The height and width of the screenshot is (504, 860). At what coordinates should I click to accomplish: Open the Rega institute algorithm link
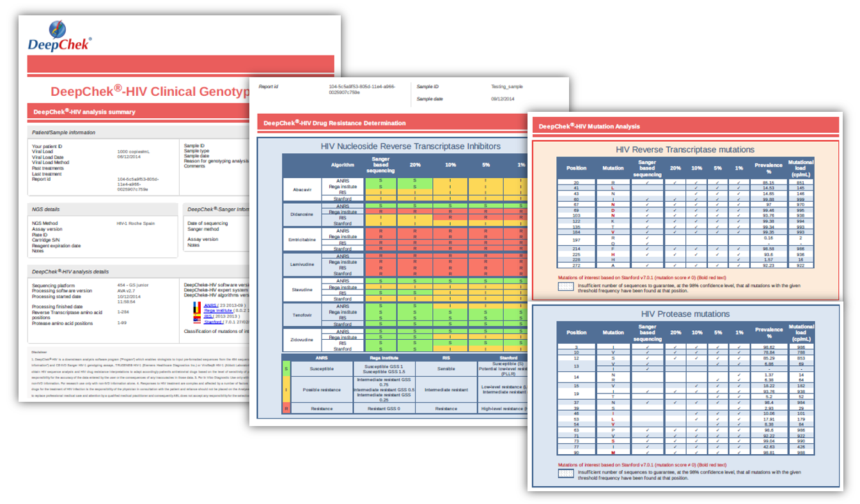tap(218, 311)
